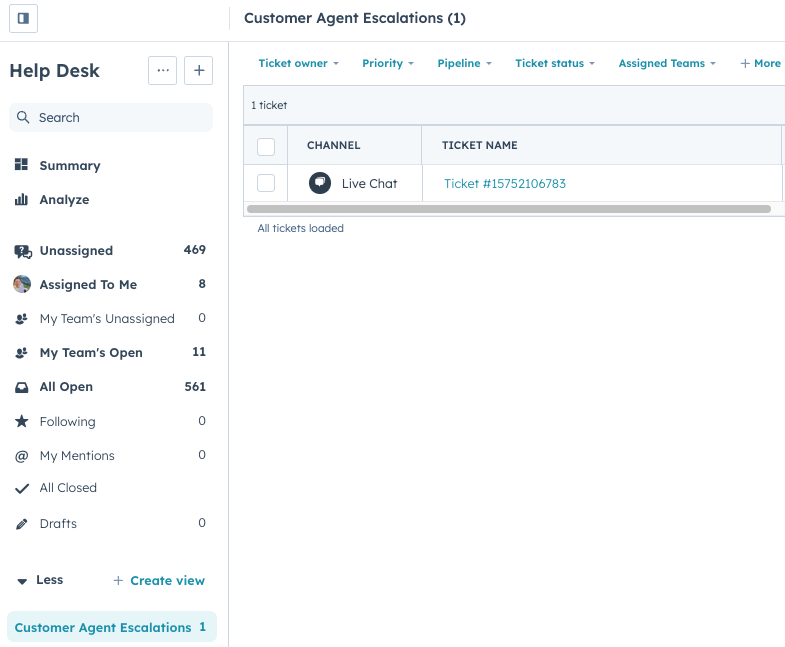The image size is (785, 647).
Task: Toggle the select all tickets checkbox
Action: [x=266, y=146]
